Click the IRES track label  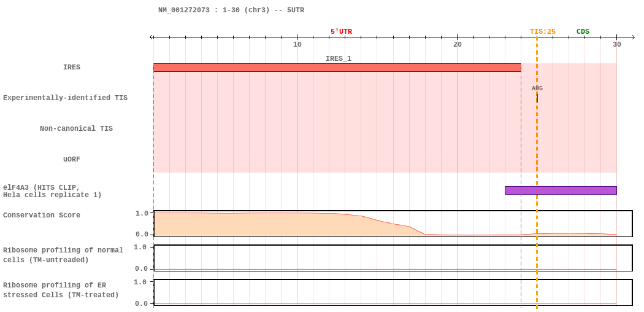(x=72, y=67)
